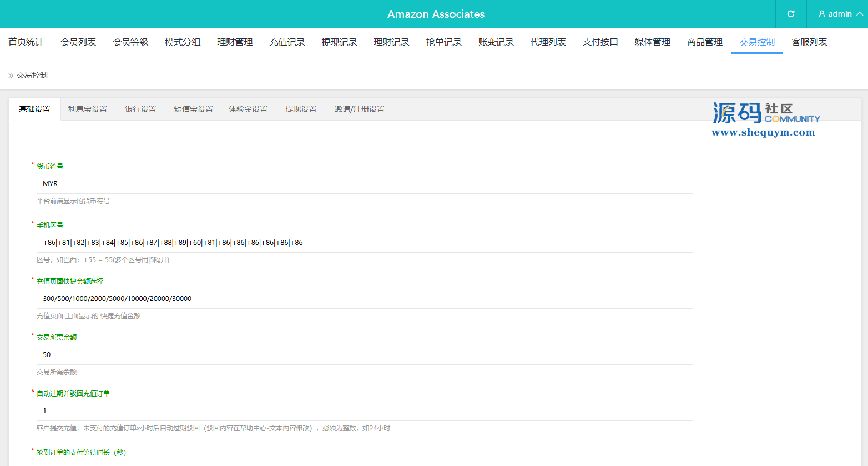Focus the 自动过期并驳回充值订单 input
Screen dimensions: 868x466
pyautogui.click(x=364, y=410)
